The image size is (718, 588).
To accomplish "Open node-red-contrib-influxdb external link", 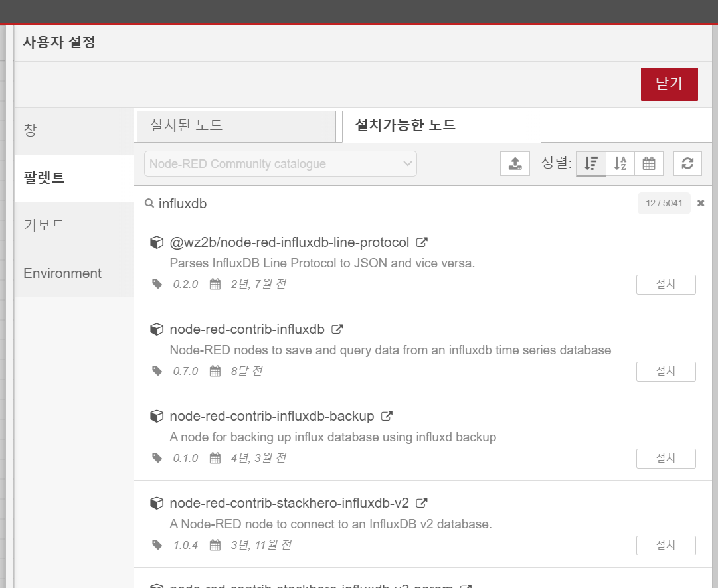I will click(x=337, y=329).
